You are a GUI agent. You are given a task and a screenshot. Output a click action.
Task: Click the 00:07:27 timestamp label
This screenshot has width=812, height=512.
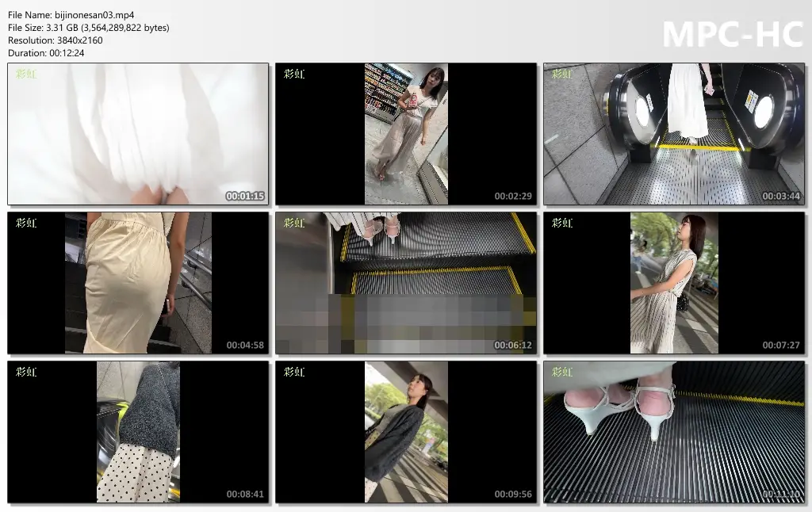pos(781,346)
